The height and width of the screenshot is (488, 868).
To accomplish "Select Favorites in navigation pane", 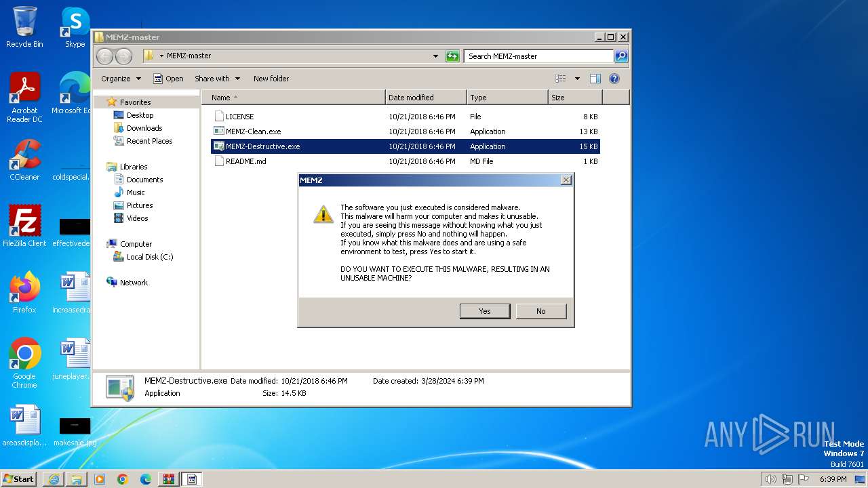I will (135, 102).
